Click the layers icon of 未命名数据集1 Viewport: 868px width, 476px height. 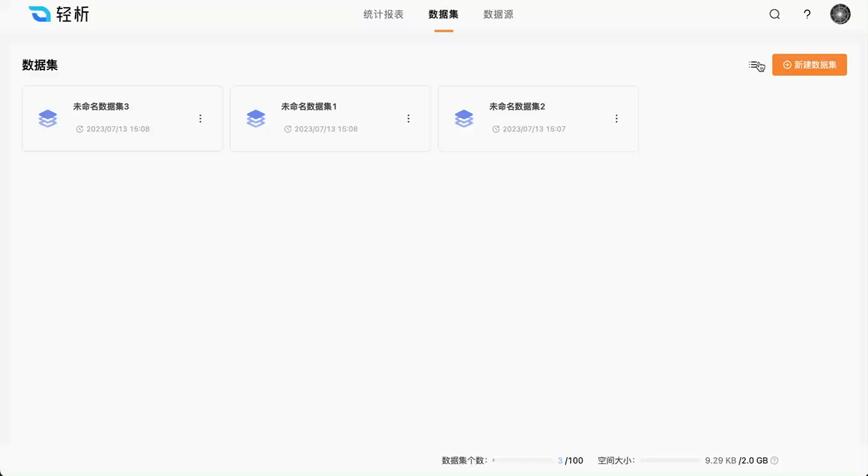click(x=256, y=118)
